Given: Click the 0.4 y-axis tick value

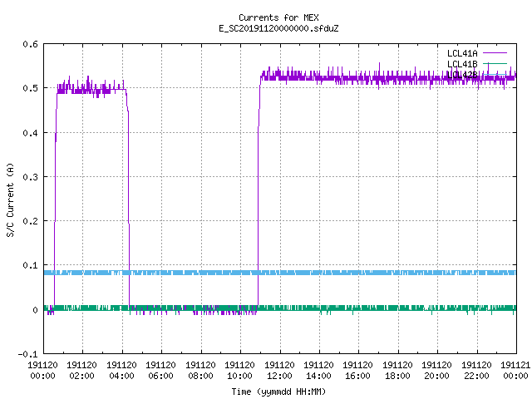Looking at the screenshot, I should point(30,133).
